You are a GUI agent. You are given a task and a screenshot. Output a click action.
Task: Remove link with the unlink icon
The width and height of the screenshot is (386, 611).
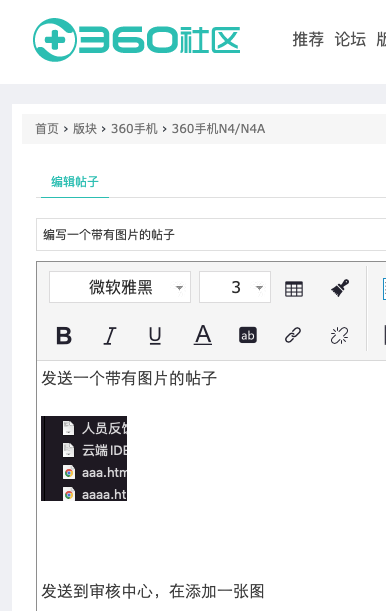[x=339, y=335]
